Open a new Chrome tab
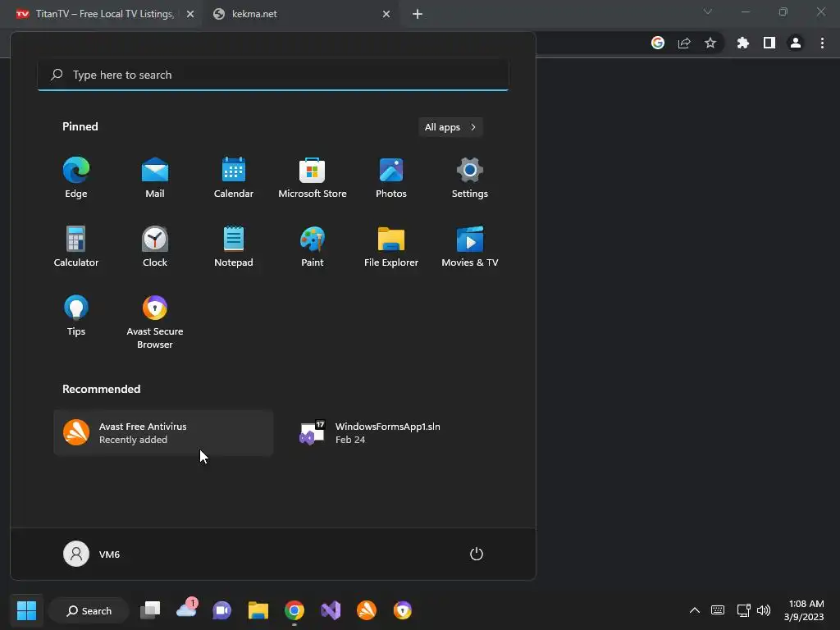The image size is (840, 630). tap(418, 14)
